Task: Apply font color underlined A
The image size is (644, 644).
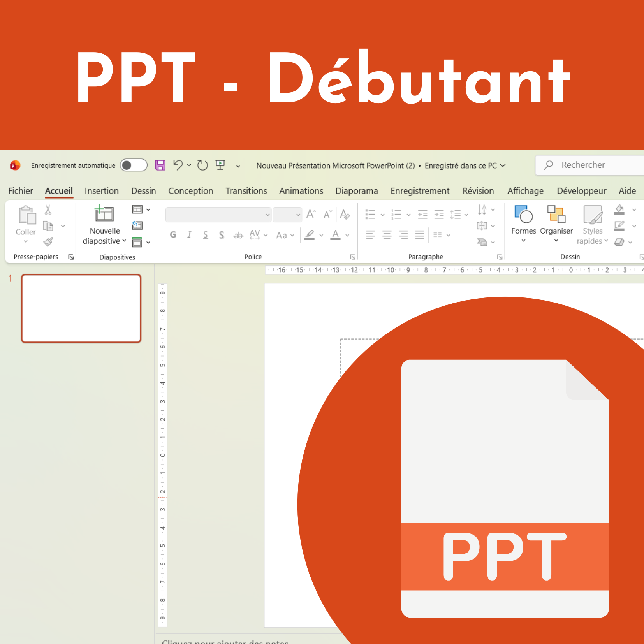Action: click(335, 235)
